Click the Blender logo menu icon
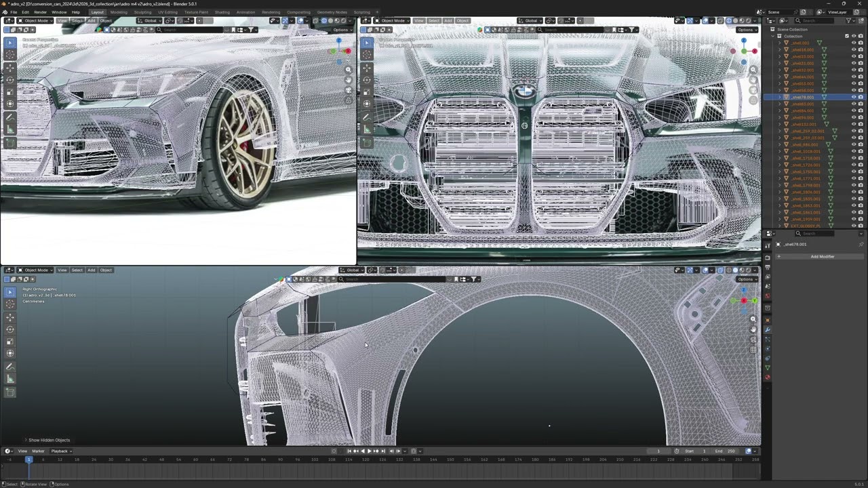Viewport: 868px width, 488px height. click(x=4, y=12)
